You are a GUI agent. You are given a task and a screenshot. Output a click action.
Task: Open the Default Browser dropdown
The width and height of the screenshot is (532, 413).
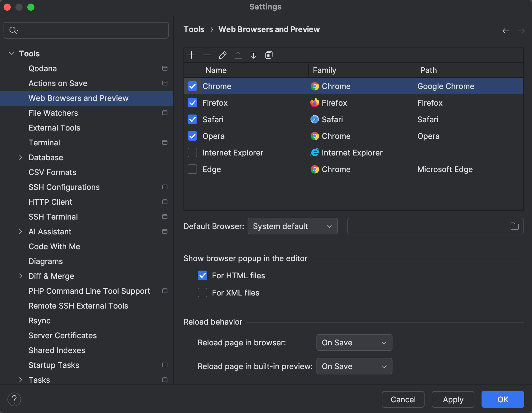pos(292,226)
